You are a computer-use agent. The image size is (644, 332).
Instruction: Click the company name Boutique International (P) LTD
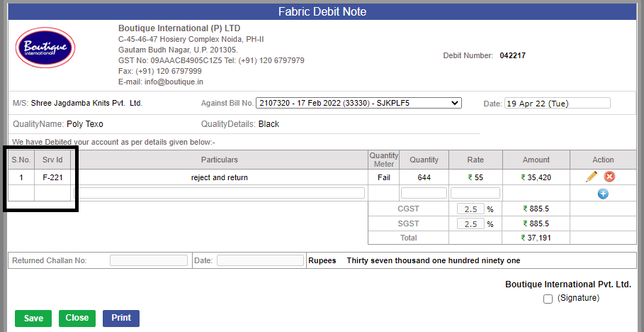179,28
